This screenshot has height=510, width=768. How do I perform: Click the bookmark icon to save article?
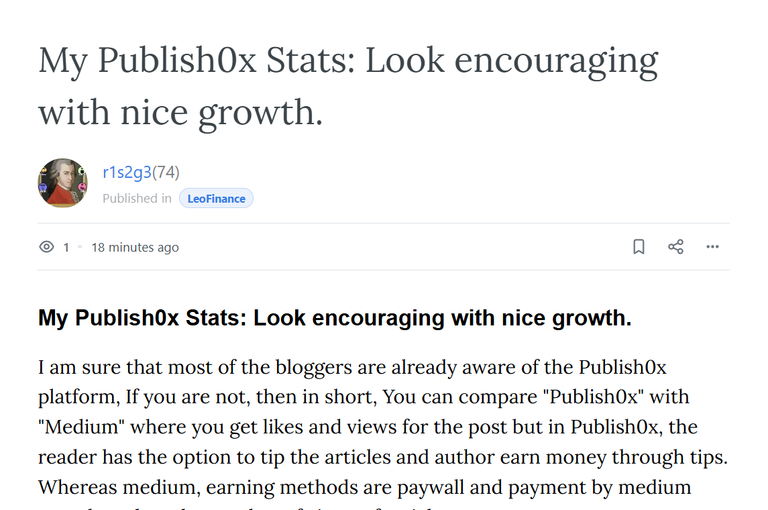click(x=639, y=246)
